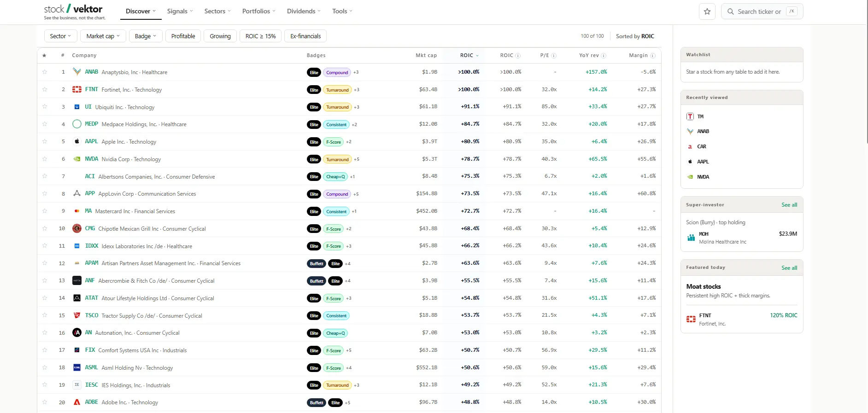Click the Molina Healthcare logo in Super-investor
Viewport: 868px width, 413px height.
(691, 238)
